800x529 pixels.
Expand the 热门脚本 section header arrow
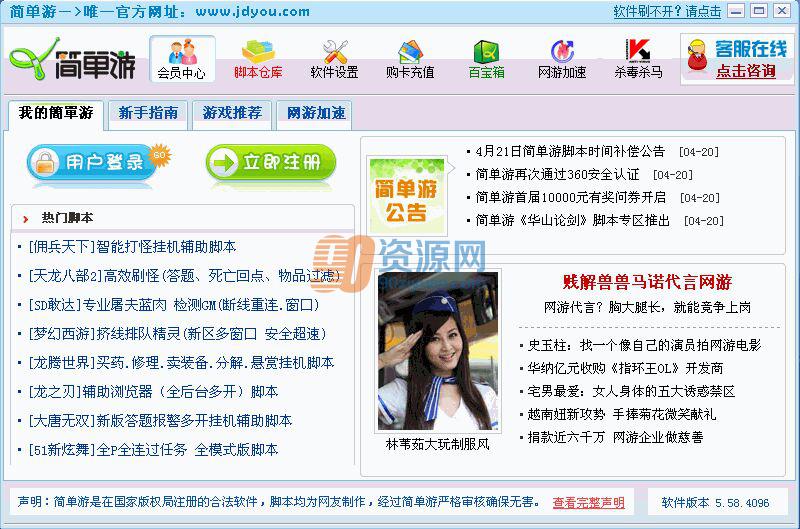[26, 219]
